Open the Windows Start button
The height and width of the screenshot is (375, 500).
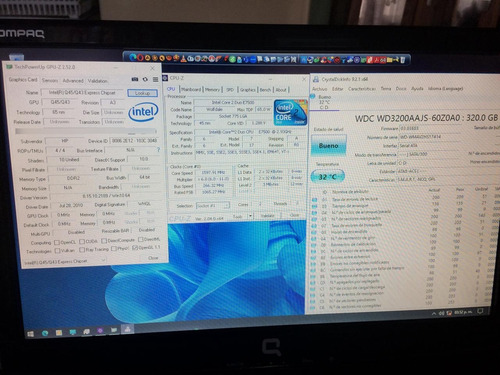[x=30, y=334]
